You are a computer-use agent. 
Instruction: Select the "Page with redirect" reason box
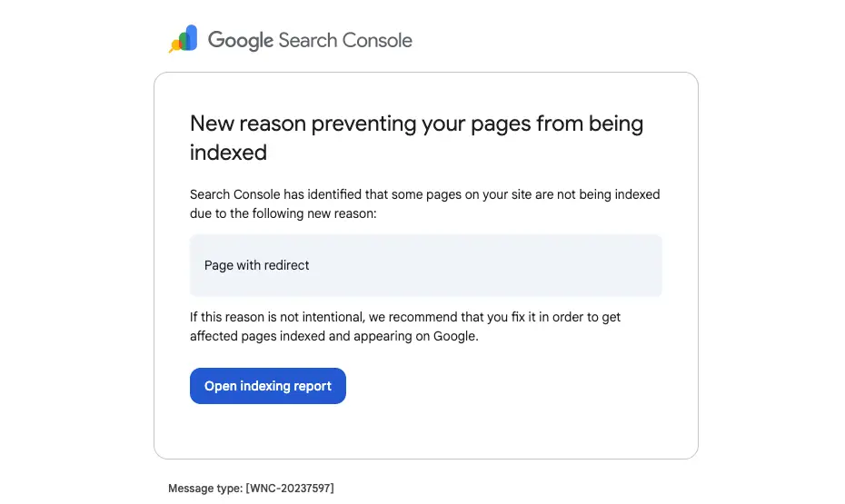tap(425, 265)
